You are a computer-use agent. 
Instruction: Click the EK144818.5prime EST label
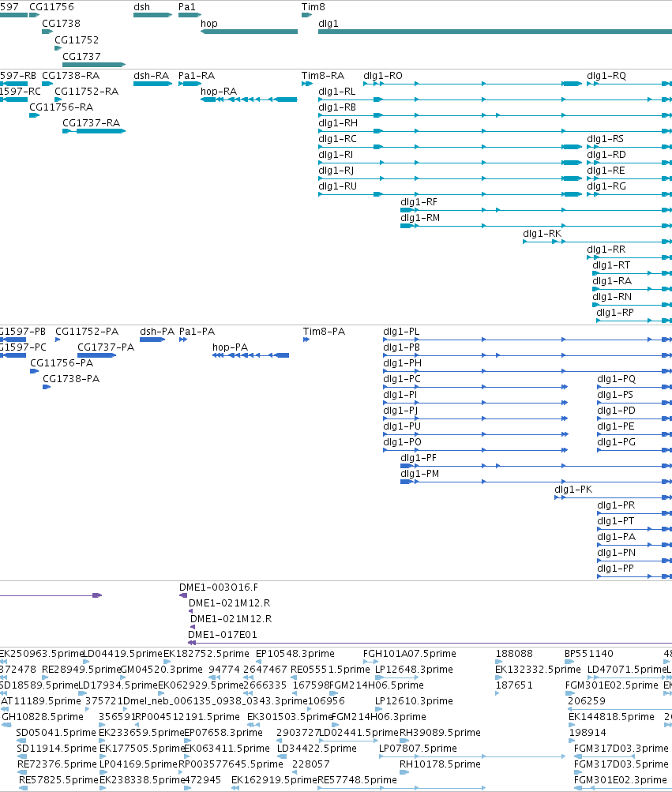[x=611, y=717]
